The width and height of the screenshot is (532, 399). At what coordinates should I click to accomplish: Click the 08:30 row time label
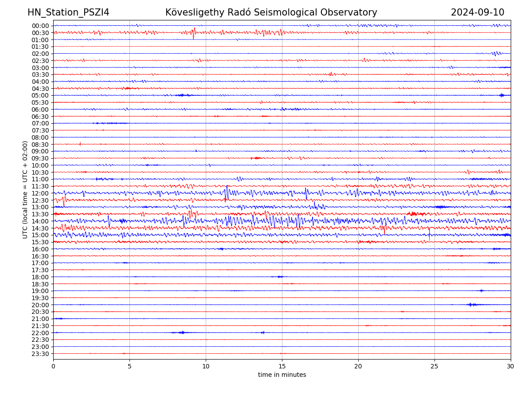point(40,145)
